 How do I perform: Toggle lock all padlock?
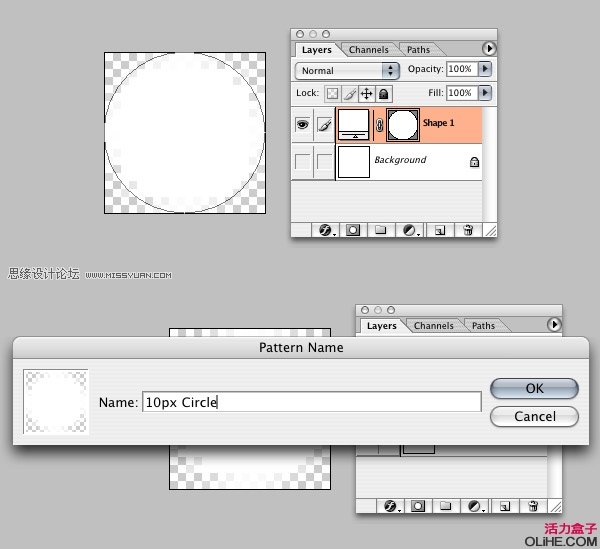click(x=383, y=94)
